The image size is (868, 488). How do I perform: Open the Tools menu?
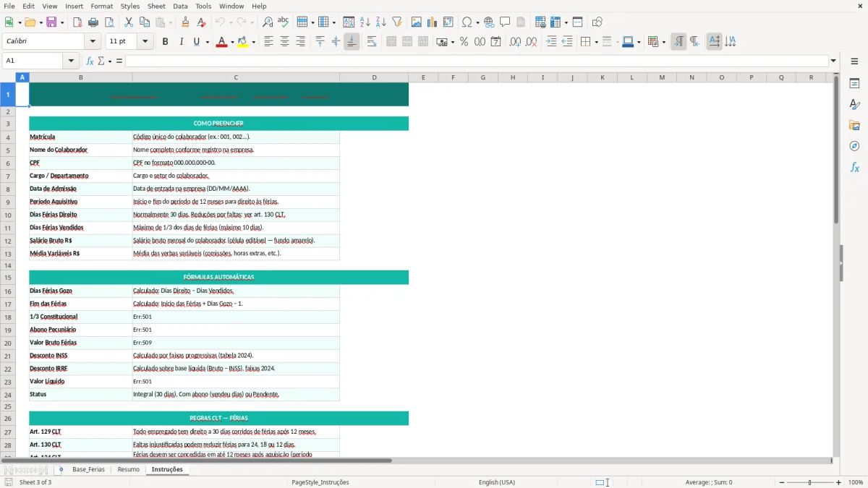point(203,6)
